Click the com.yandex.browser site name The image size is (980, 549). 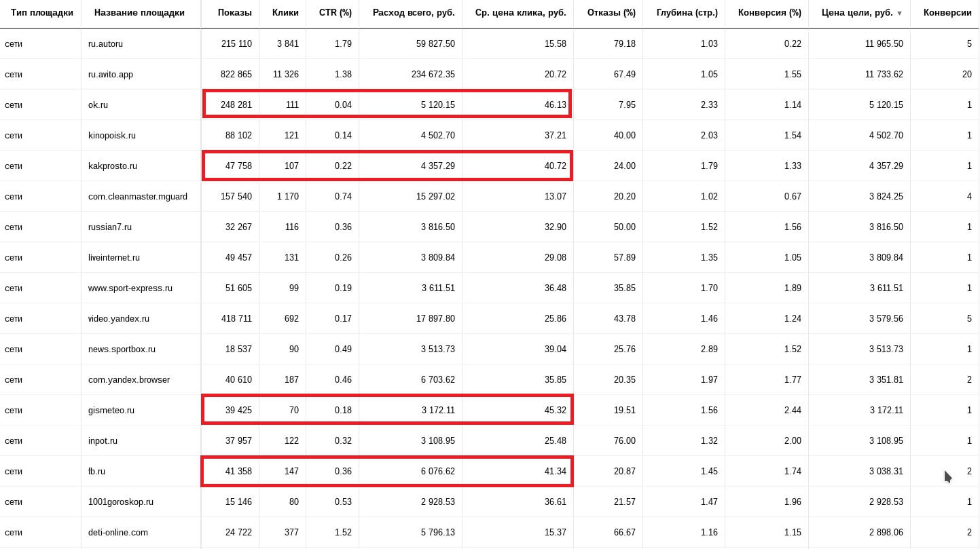(x=129, y=379)
